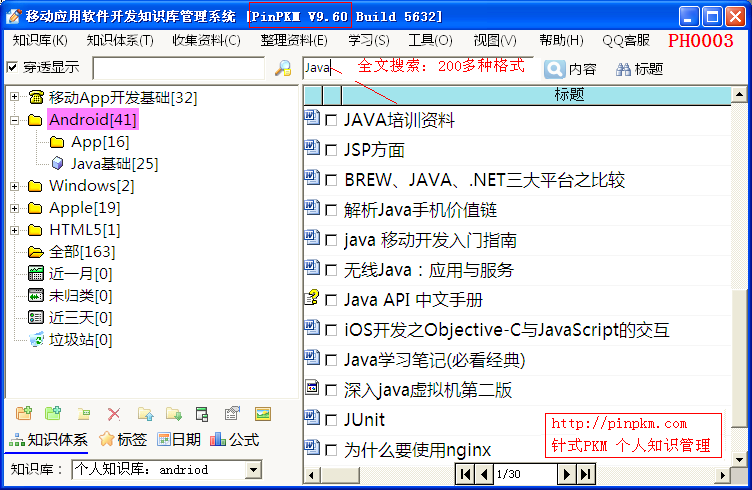The image size is (752, 490).
Task: Open the 知识库 selection dropdown
Action: click(x=252, y=470)
